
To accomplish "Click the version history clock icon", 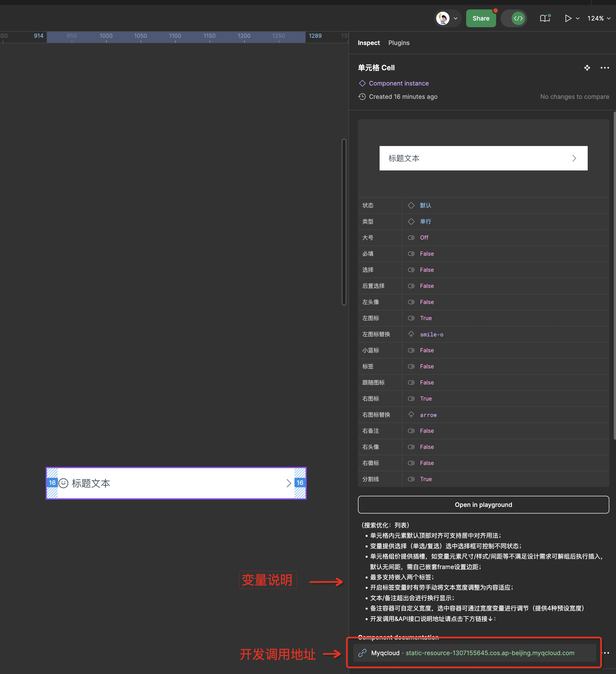I will pyautogui.click(x=362, y=97).
